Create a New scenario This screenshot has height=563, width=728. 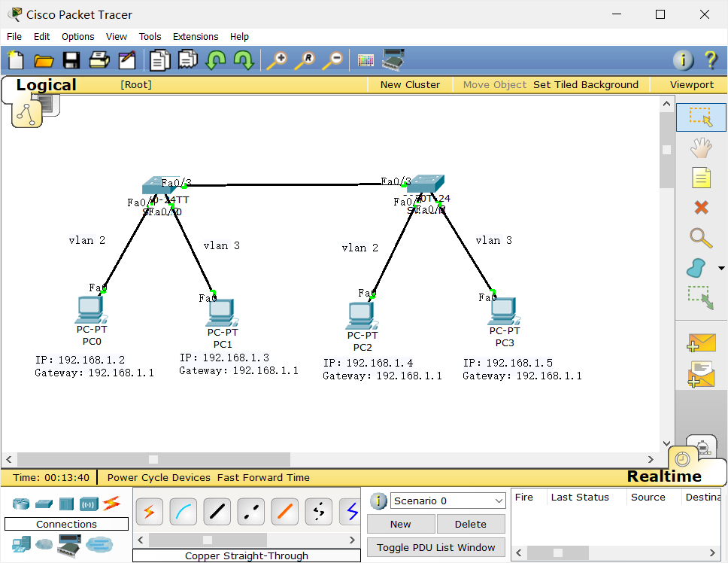pos(401,524)
